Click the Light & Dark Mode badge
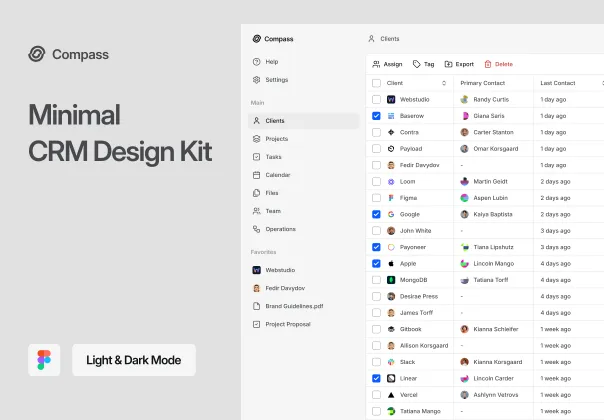The height and width of the screenshot is (420, 604). click(134, 360)
